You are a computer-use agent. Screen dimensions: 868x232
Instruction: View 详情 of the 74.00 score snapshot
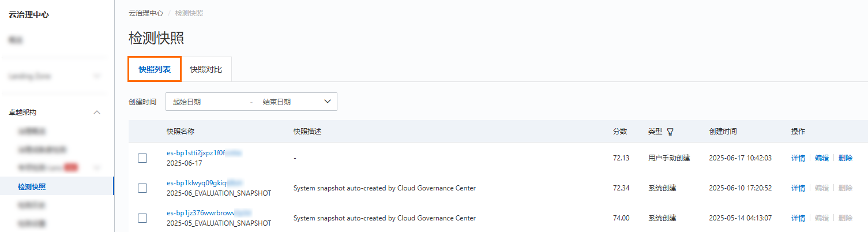point(798,218)
